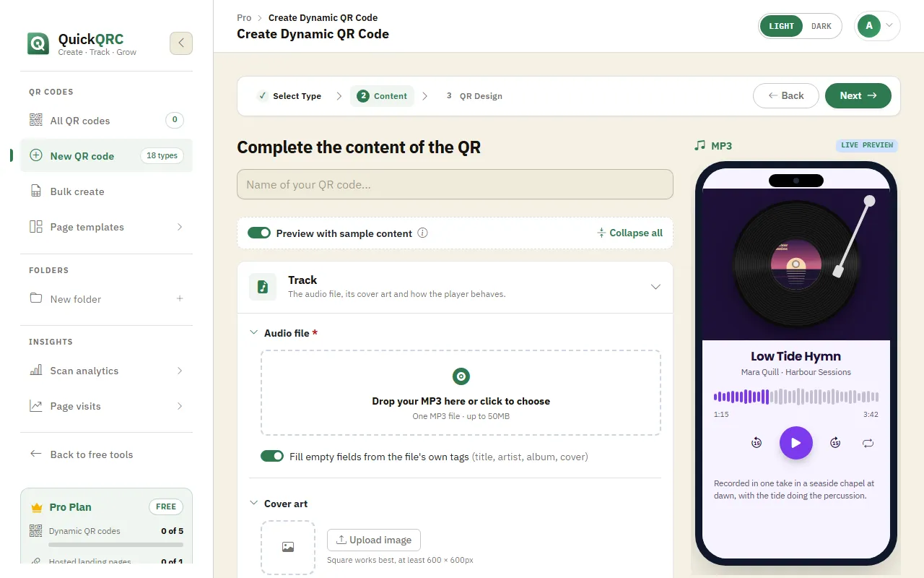924x578 pixels.
Task: Click the QuickQRC logo icon
Action: click(38, 43)
